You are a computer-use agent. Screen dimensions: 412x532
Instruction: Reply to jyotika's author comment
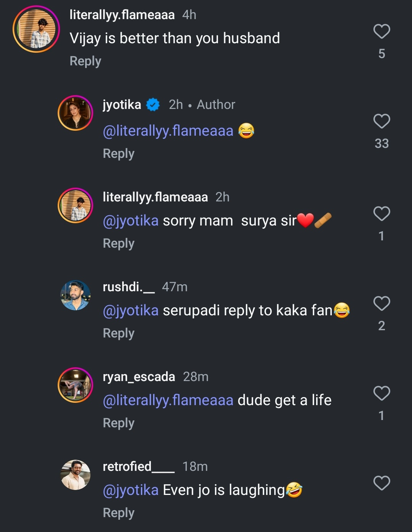tap(118, 154)
